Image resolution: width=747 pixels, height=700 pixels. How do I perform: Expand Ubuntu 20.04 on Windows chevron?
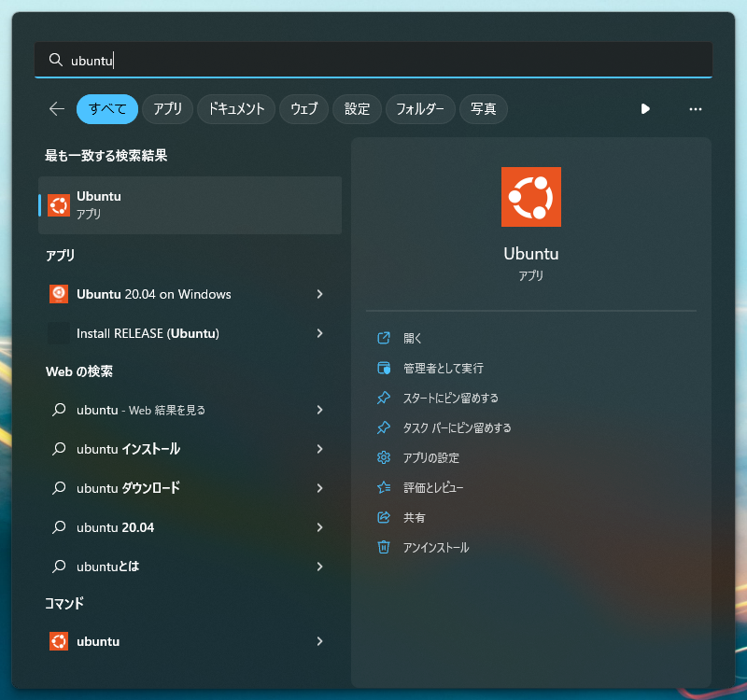(319, 294)
